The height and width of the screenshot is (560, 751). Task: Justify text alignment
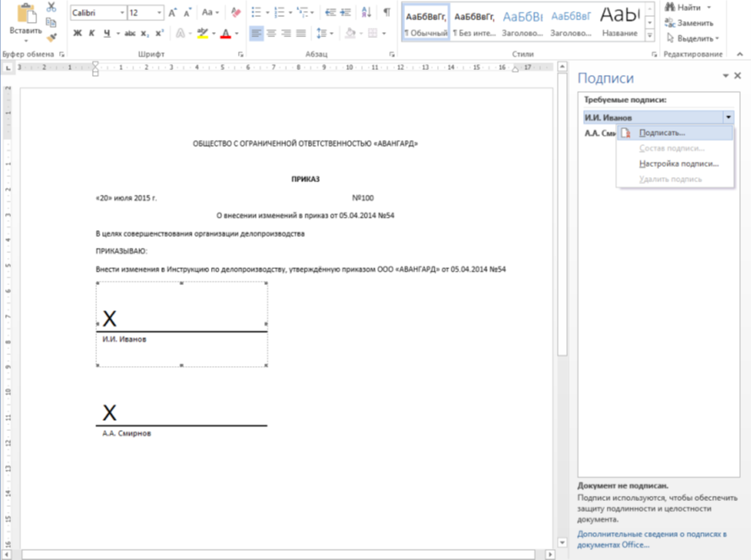pos(301,33)
